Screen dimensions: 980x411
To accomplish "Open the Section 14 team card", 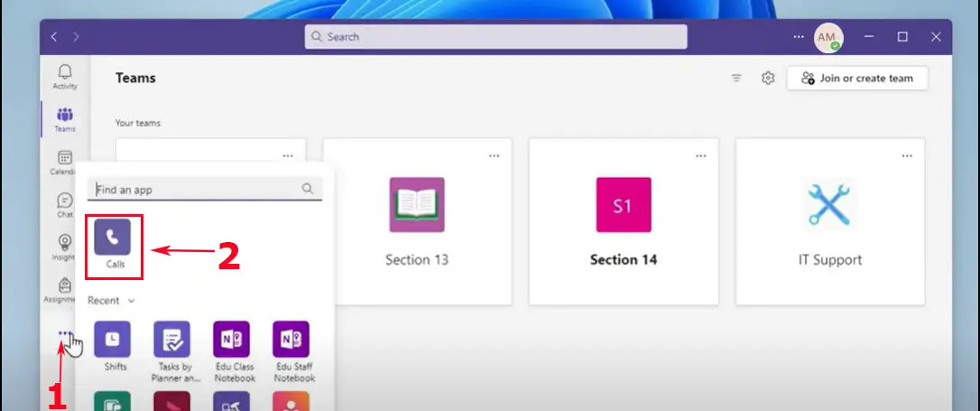I will 623,221.
